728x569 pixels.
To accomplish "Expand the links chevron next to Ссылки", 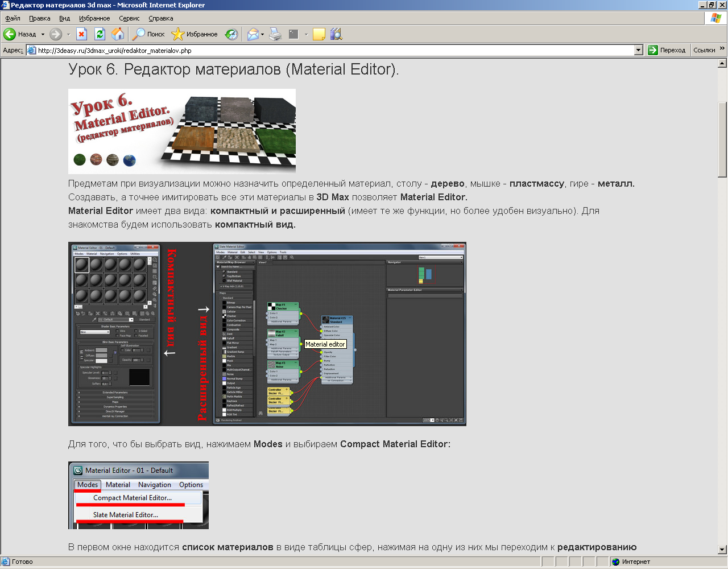I will click(722, 50).
